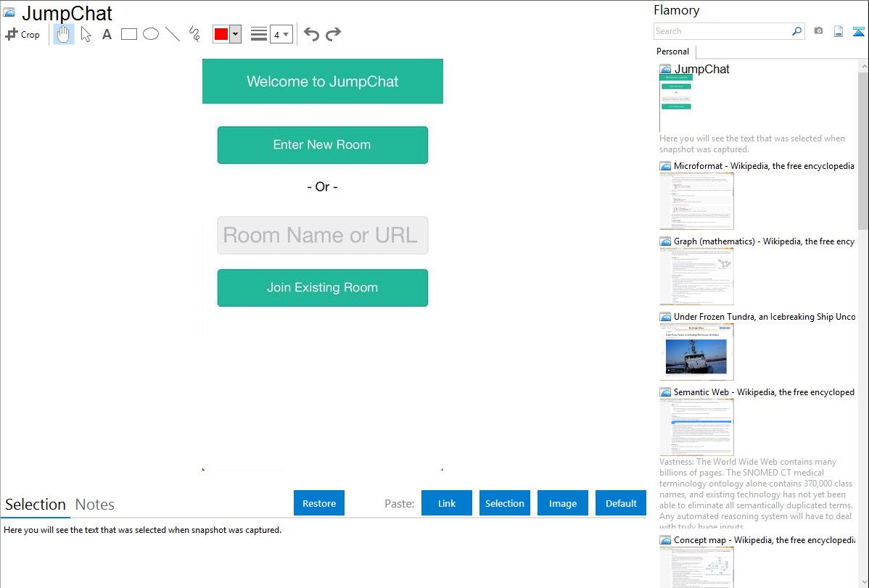Click the camera capture icon
This screenshot has width=869, height=588.
(x=818, y=31)
